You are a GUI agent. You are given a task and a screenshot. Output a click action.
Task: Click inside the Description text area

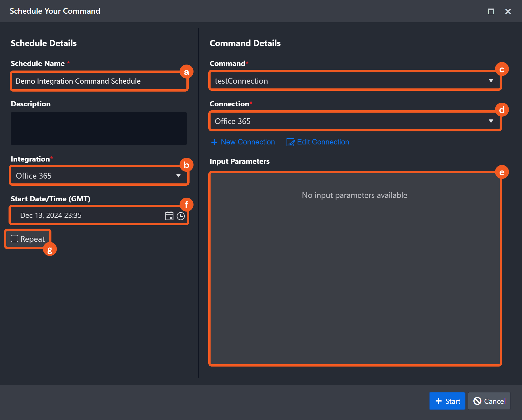pyautogui.click(x=99, y=129)
